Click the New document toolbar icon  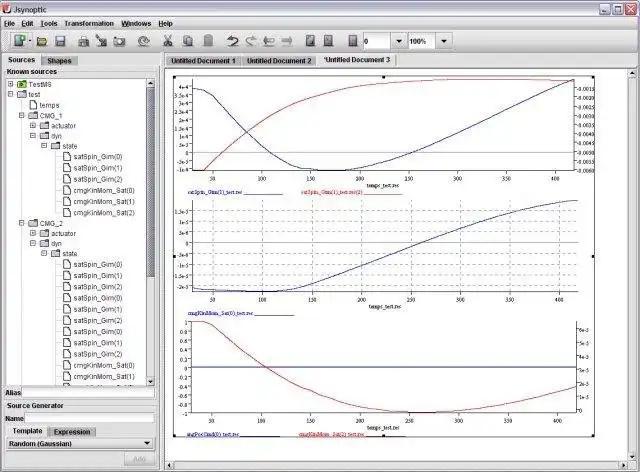[20, 41]
